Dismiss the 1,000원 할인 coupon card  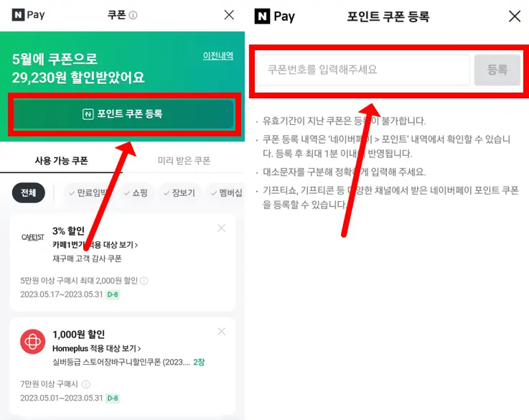tap(222, 332)
